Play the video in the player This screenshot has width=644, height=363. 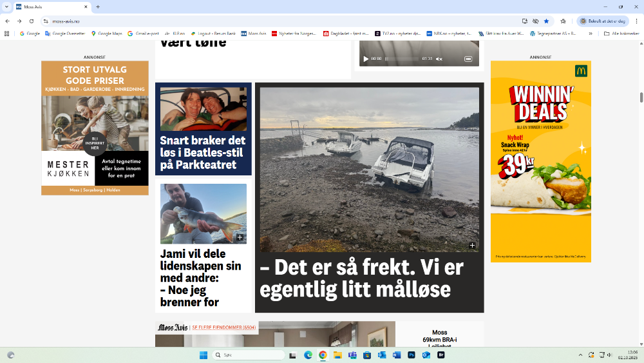click(366, 59)
